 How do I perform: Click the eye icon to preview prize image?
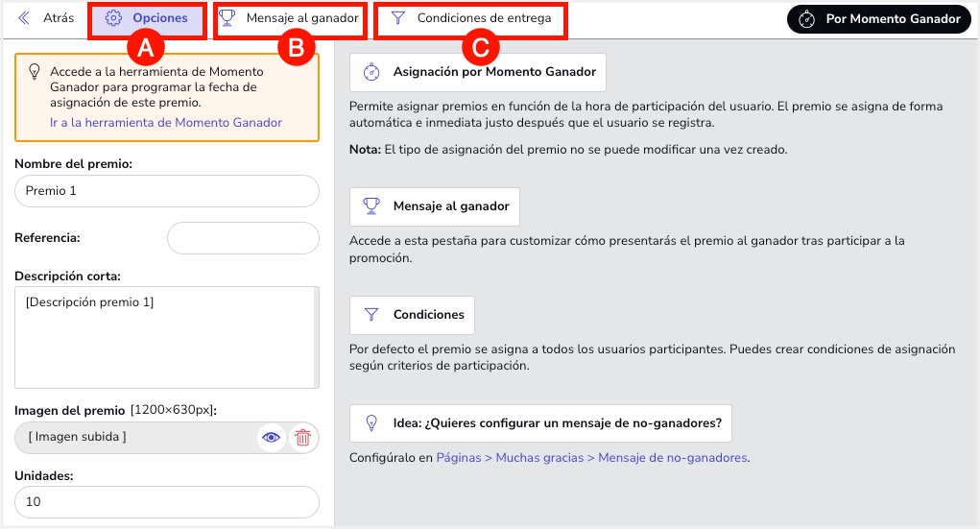point(272,438)
